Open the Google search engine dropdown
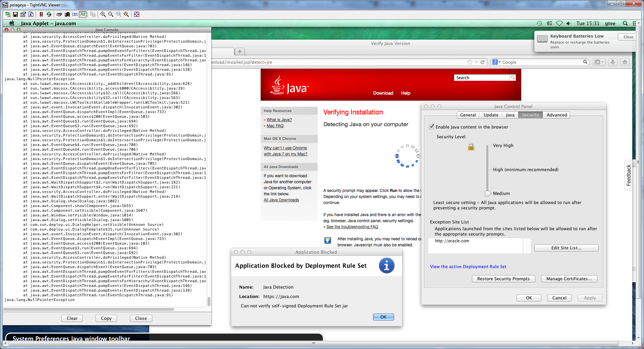Image resolution: width=644 pixels, height=349 pixels. click(x=496, y=62)
